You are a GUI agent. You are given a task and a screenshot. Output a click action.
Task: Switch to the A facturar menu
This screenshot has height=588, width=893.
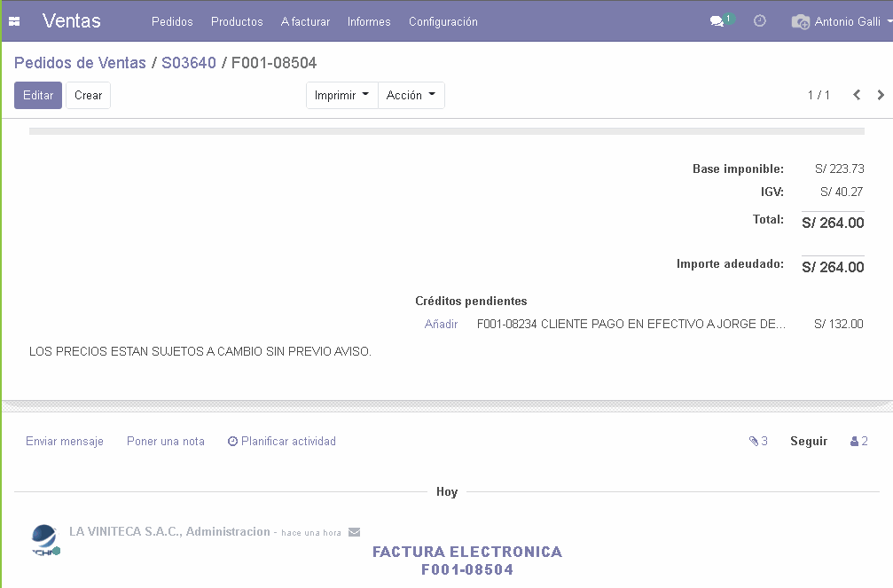(x=305, y=21)
